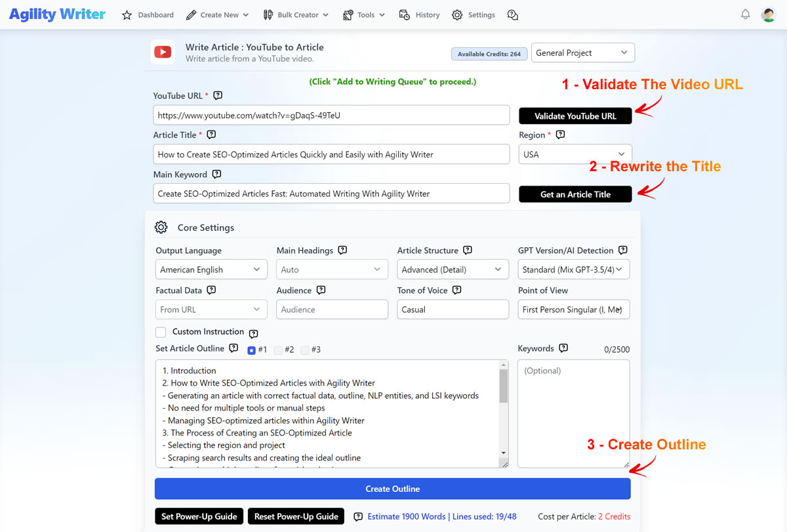787x532 pixels.
Task: Show help for YouTube URL field
Action: point(218,95)
